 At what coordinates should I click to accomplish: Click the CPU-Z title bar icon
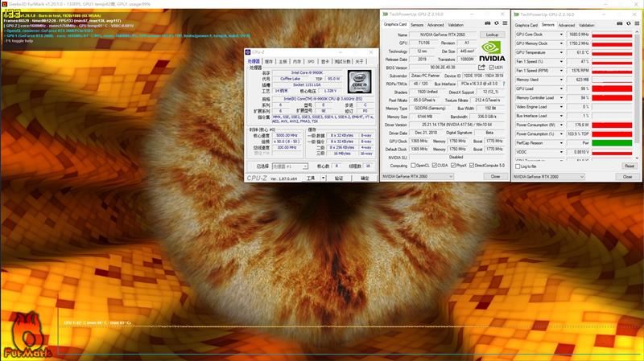click(x=248, y=52)
